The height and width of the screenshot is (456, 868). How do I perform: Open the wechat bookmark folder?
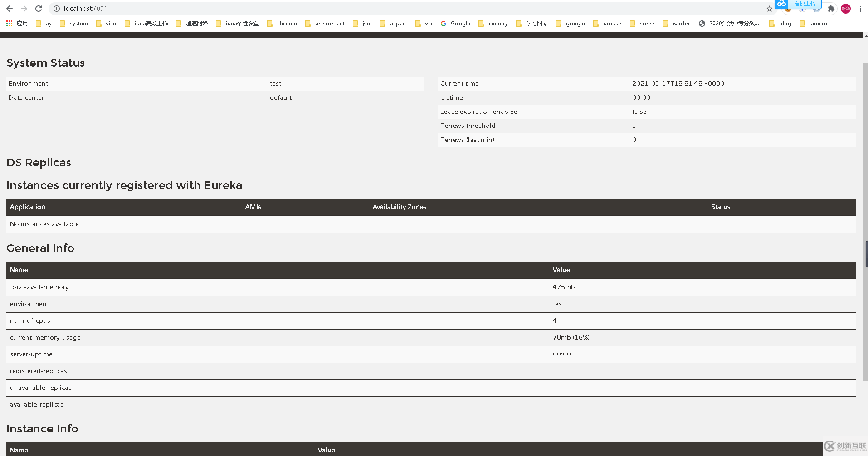coord(677,24)
